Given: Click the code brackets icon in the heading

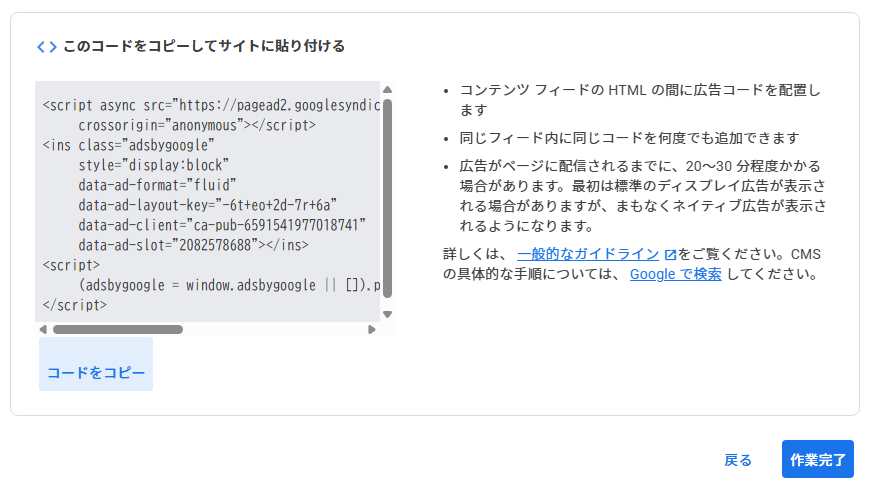Looking at the screenshot, I should point(46,46).
